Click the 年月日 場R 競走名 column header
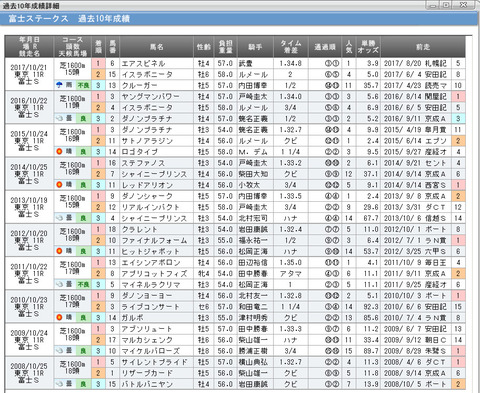Viewport: 480px width, 393px height. point(29,47)
